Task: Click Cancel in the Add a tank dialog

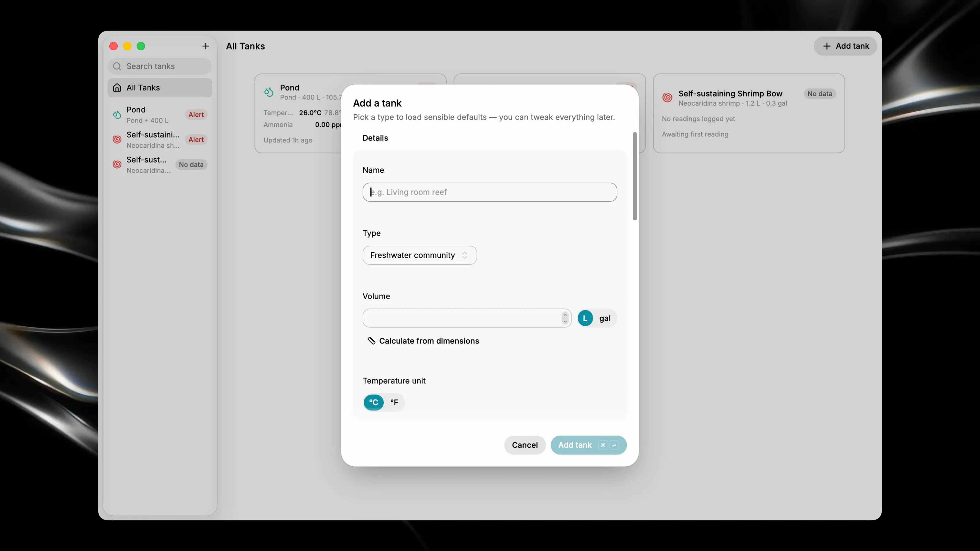Action: click(x=525, y=445)
